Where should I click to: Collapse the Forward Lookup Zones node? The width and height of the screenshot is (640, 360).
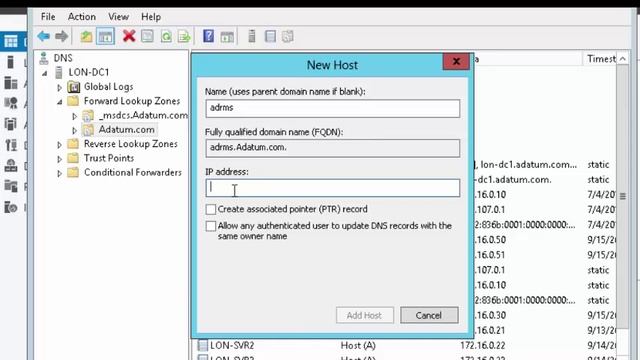coord(60,102)
